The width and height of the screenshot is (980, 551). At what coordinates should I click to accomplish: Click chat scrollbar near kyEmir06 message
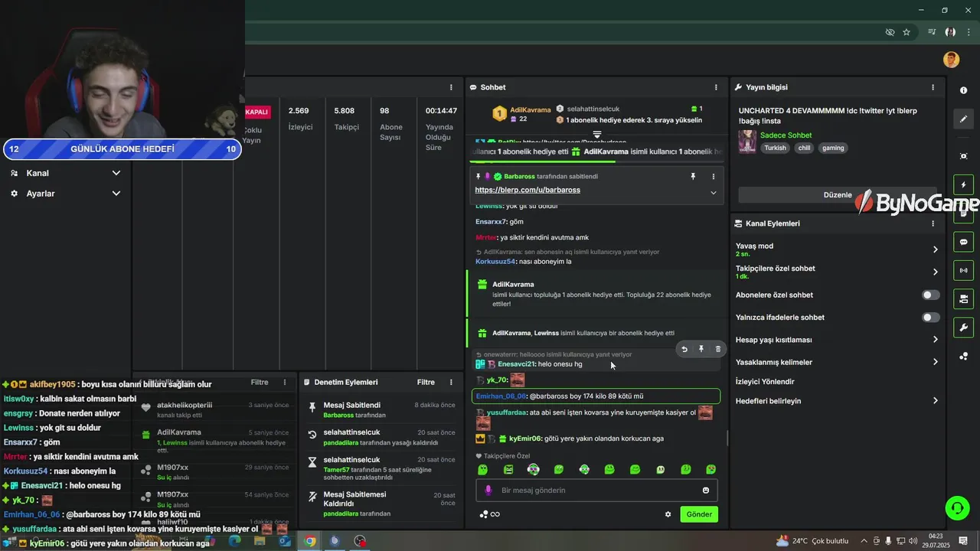pos(727,439)
